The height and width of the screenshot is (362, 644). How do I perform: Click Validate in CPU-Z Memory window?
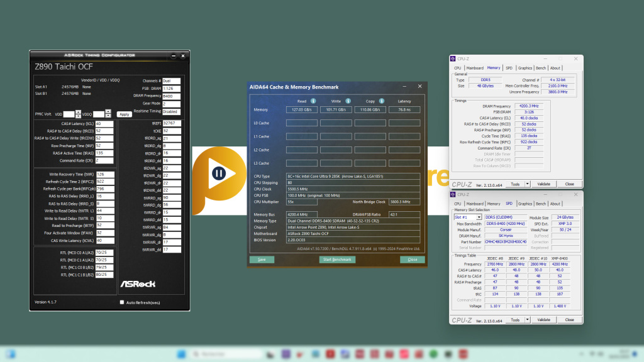pyautogui.click(x=544, y=184)
